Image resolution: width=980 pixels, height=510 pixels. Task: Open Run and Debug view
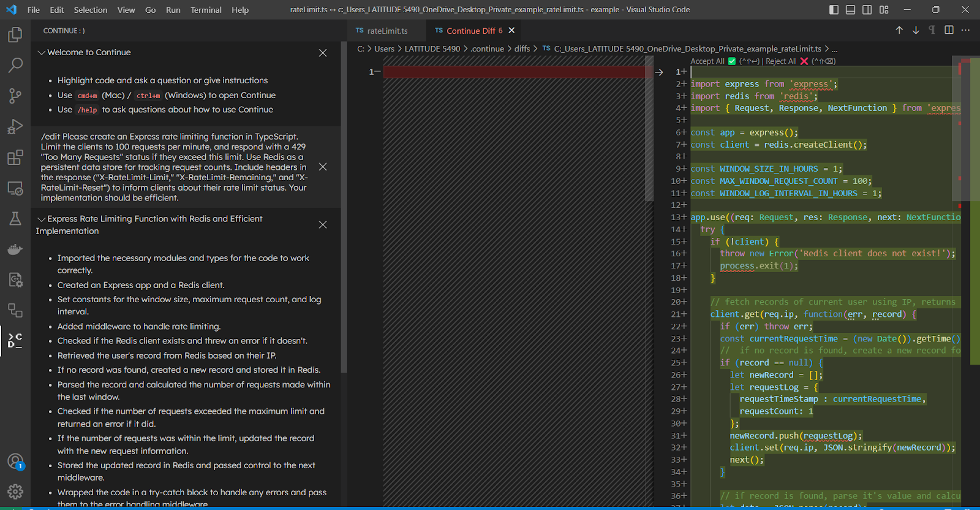tap(15, 126)
